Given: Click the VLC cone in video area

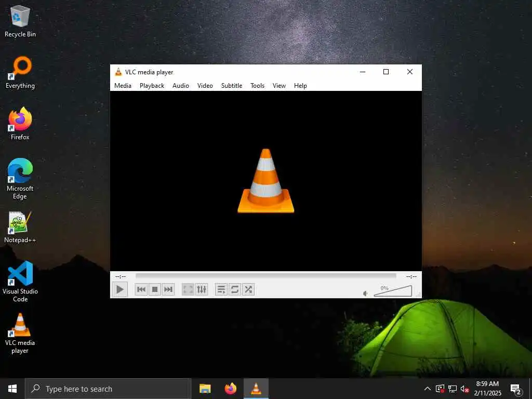Looking at the screenshot, I should tap(265, 181).
